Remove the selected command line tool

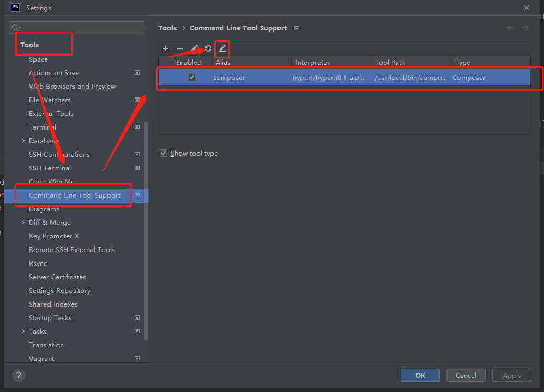click(180, 48)
